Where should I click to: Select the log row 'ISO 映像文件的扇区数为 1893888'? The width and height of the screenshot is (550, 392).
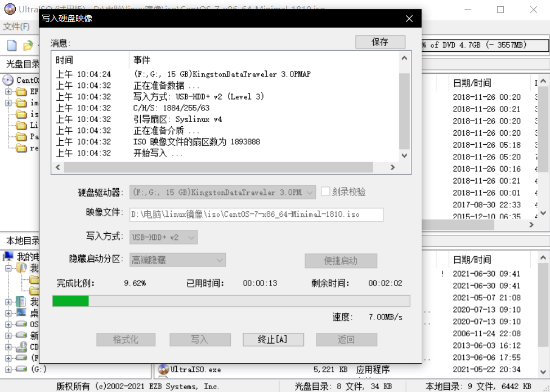(226, 142)
